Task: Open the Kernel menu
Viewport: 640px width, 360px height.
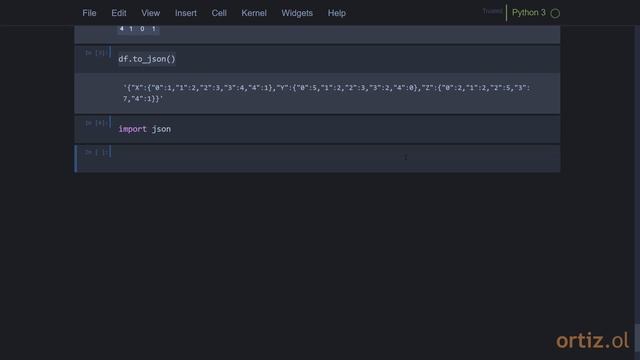Action: click(x=254, y=13)
